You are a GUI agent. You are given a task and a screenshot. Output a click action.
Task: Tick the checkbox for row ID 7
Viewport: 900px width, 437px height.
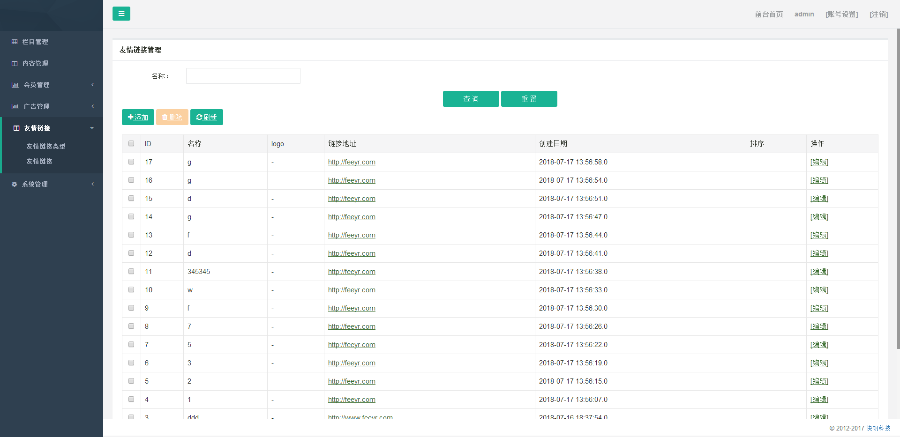131,344
